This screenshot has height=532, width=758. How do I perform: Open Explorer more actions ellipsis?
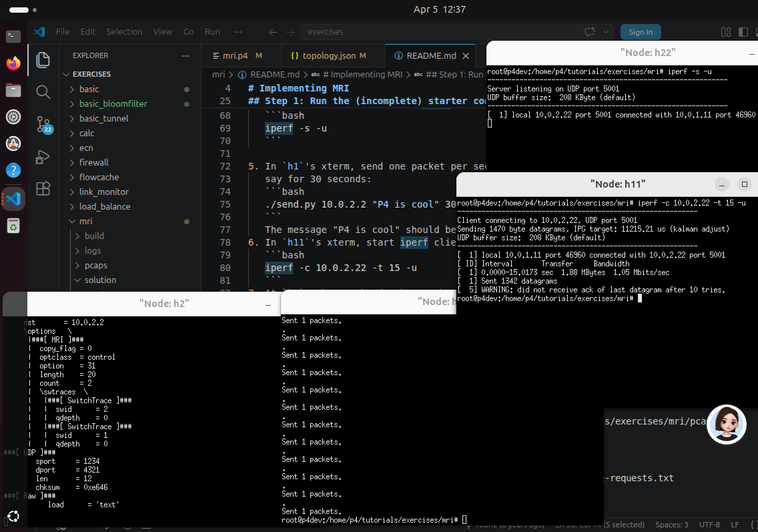click(x=185, y=55)
